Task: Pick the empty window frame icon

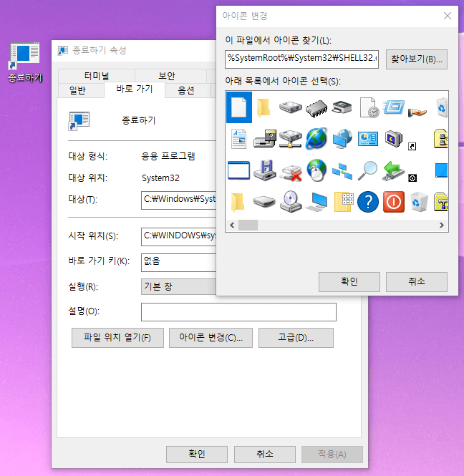Action: [238, 170]
